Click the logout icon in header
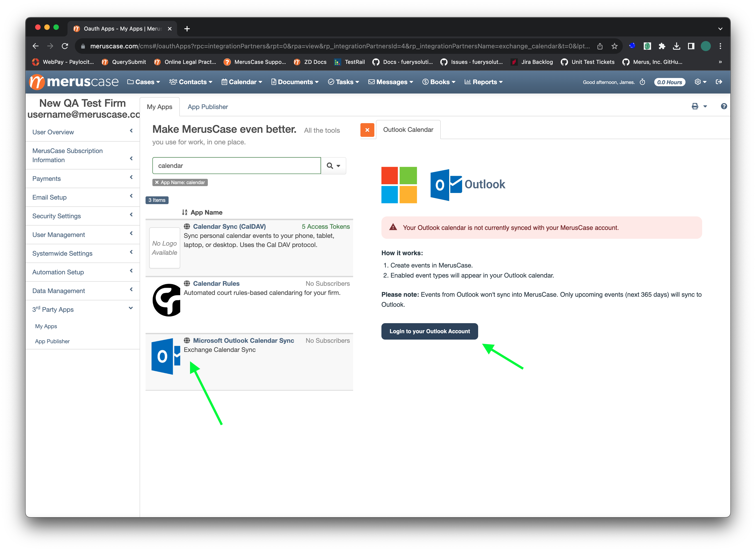756x551 pixels. (x=719, y=82)
